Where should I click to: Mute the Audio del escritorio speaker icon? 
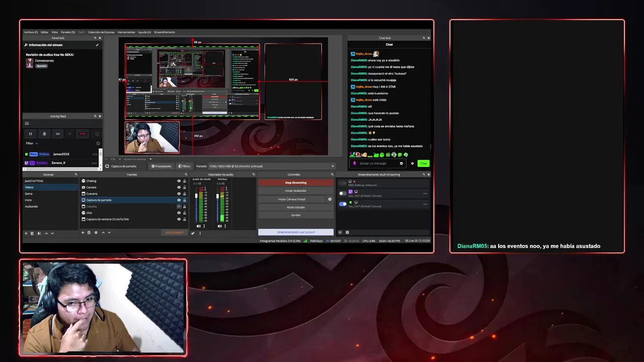198,226
